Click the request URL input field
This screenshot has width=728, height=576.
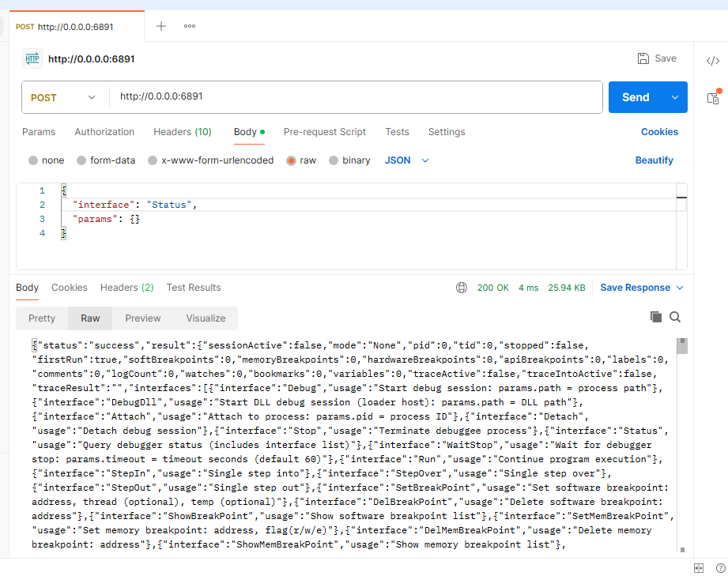tap(356, 97)
